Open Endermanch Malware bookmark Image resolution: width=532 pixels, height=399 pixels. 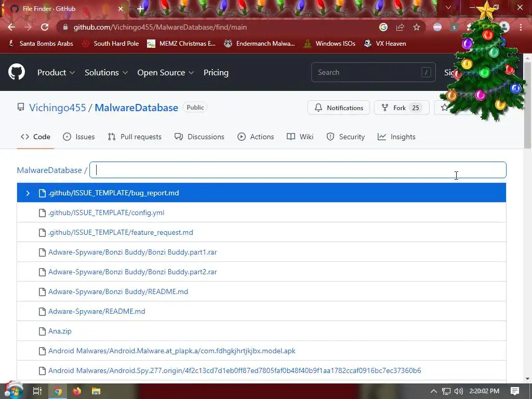tap(259, 44)
